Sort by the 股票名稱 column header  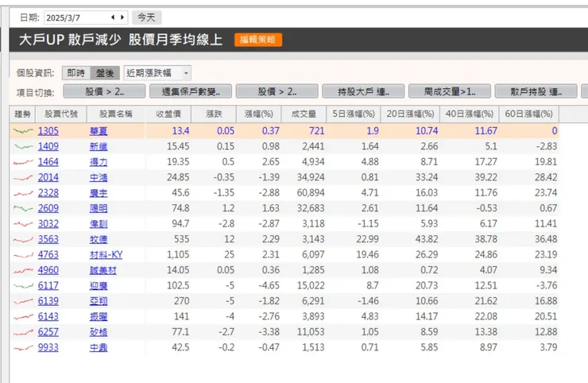(x=116, y=114)
